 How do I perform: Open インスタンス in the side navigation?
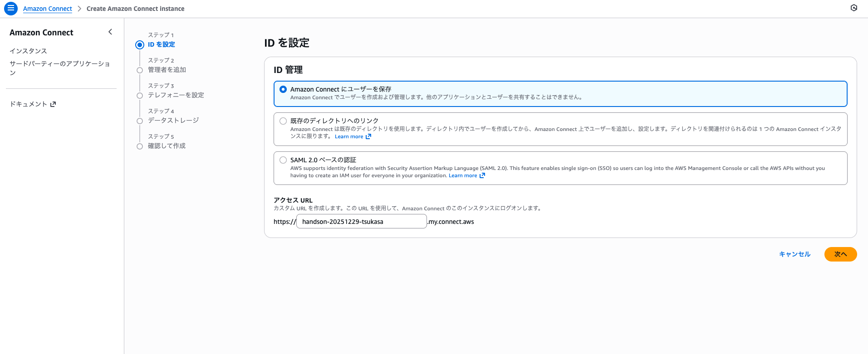pyautogui.click(x=28, y=51)
